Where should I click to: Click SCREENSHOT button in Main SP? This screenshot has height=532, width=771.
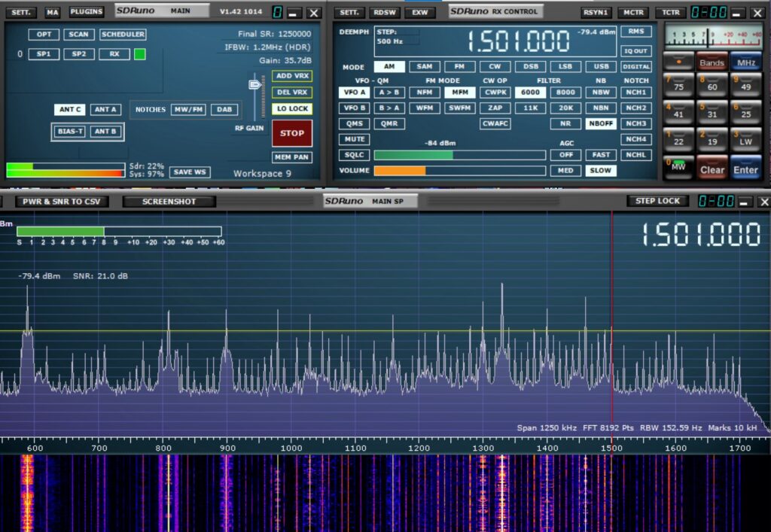(169, 202)
